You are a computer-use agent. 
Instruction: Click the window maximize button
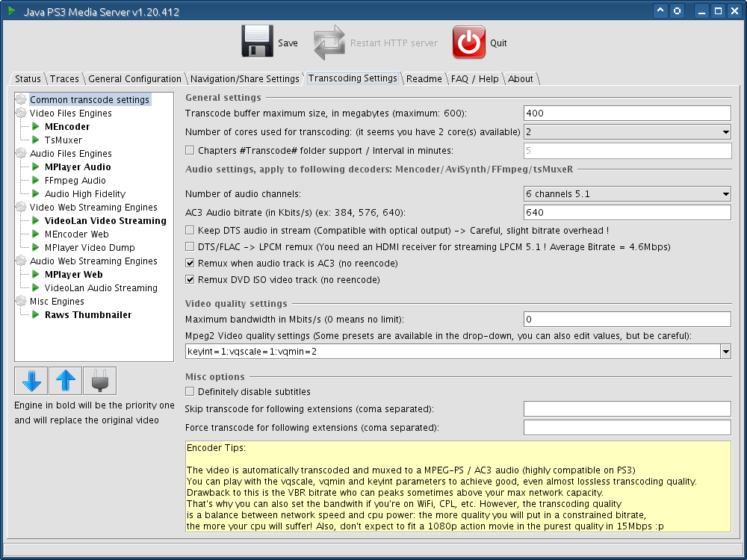pos(718,11)
